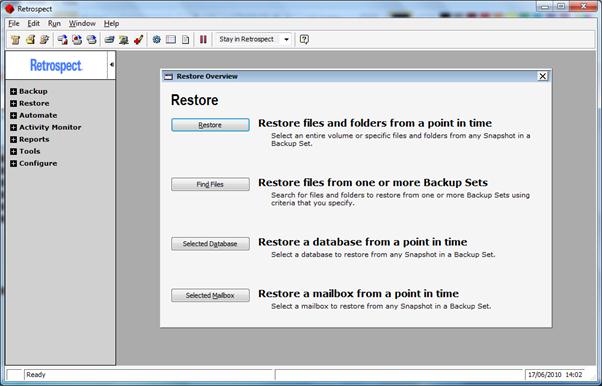602x386 pixels.
Task: Click the two-pane window layout toolbar icon
Action: [x=171, y=39]
